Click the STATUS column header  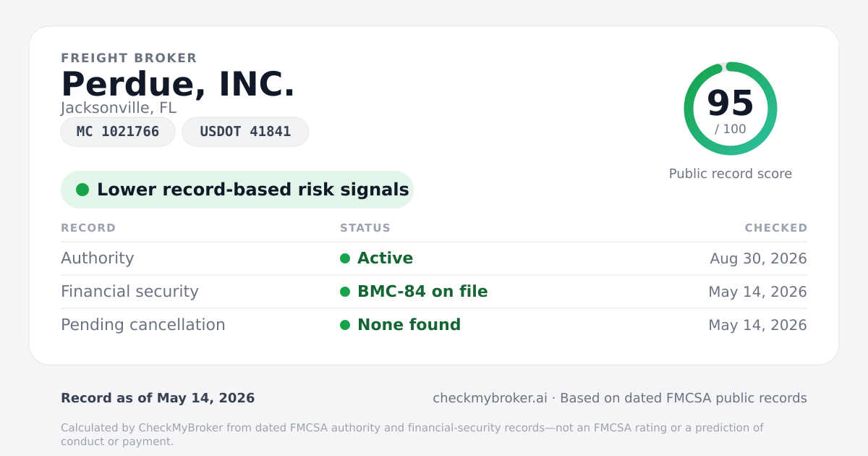click(x=365, y=228)
